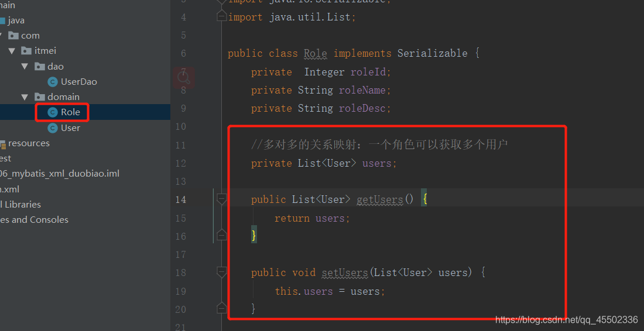Click line number 10 in the gutter
This screenshot has width=644, height=331.
click(x=180, y=127)
